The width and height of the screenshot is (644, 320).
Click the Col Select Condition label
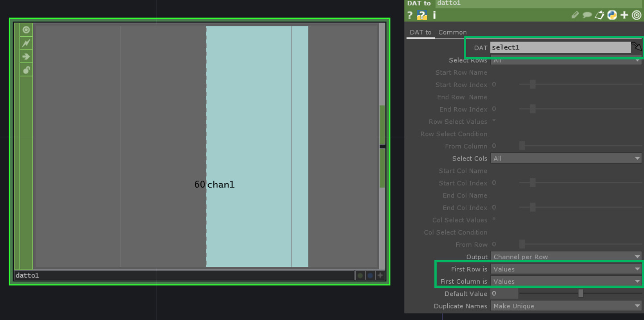455,232
